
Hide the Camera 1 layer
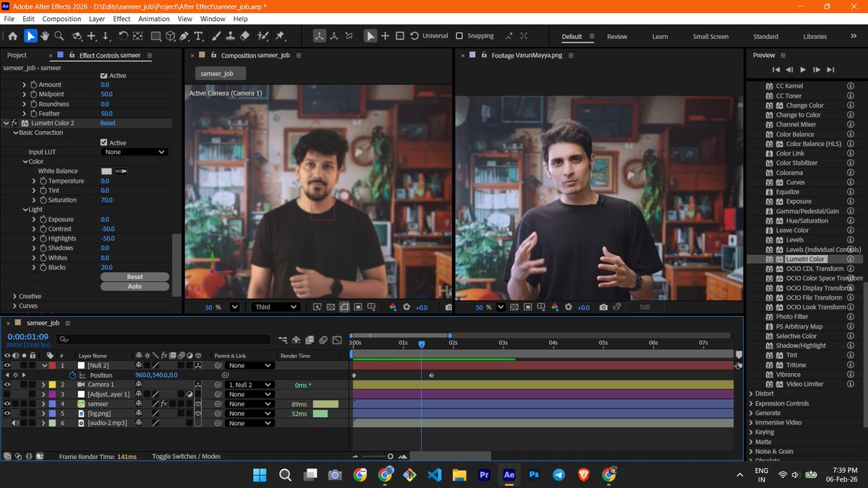(7, 385)
